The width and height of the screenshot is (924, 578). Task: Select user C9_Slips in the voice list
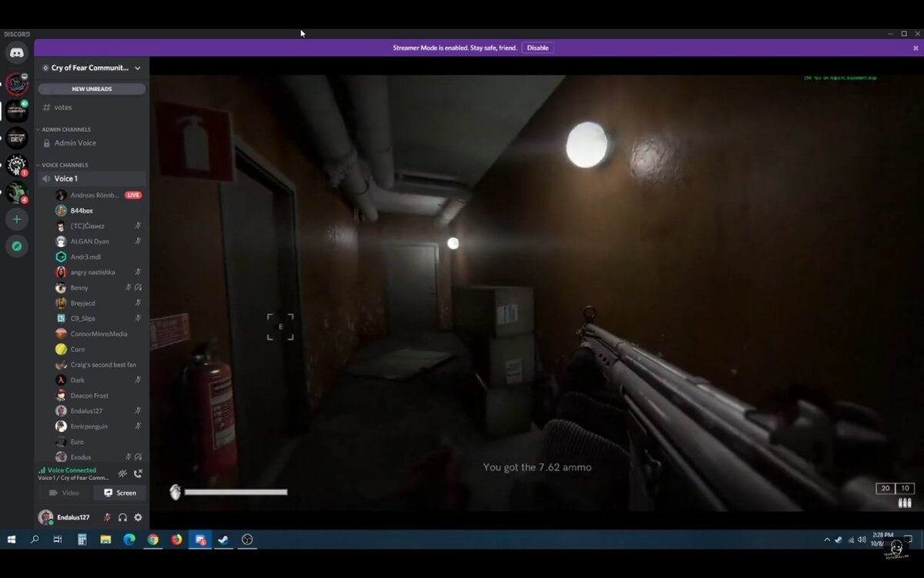(99, 318)
